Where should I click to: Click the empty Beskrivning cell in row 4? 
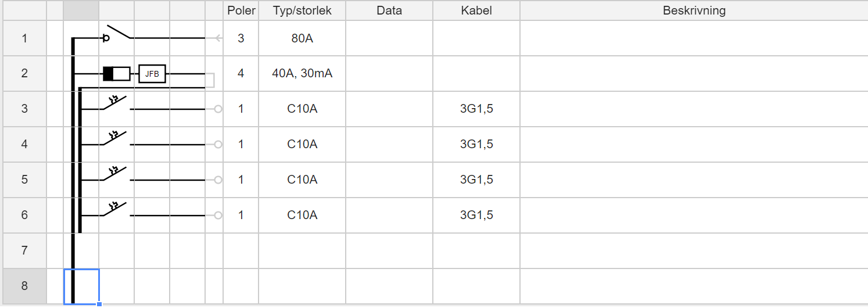[x=694, y=144]
